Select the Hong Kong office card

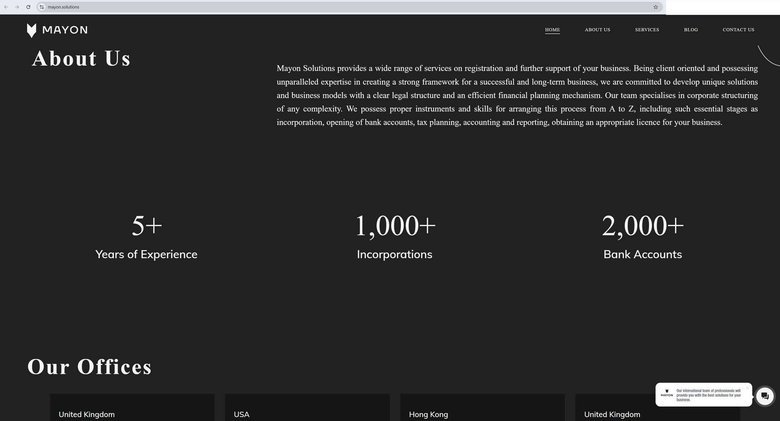483,408
